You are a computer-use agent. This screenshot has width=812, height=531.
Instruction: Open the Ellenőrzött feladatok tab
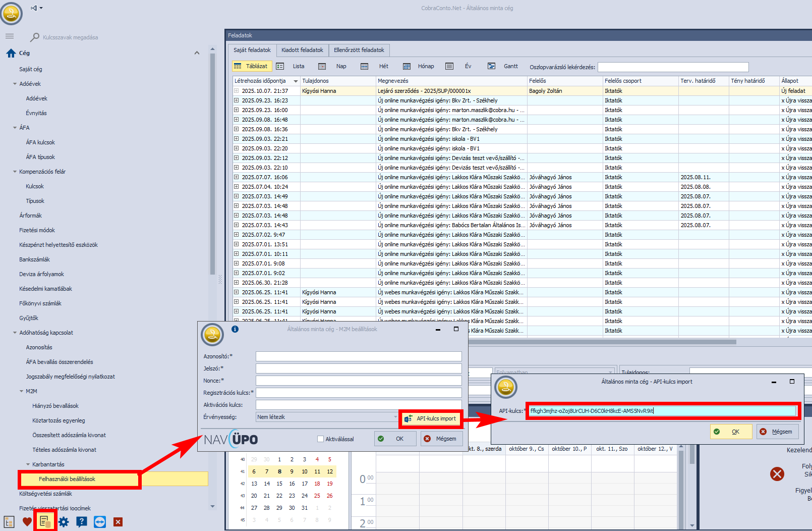pyautogui.click(x=359, y=50)
